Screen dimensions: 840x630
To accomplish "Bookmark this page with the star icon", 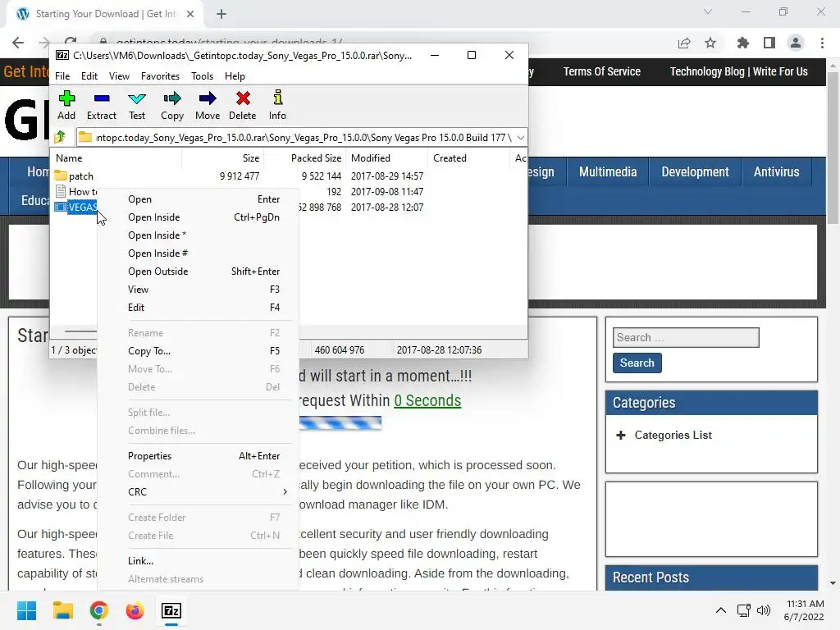I will (710, 43).
